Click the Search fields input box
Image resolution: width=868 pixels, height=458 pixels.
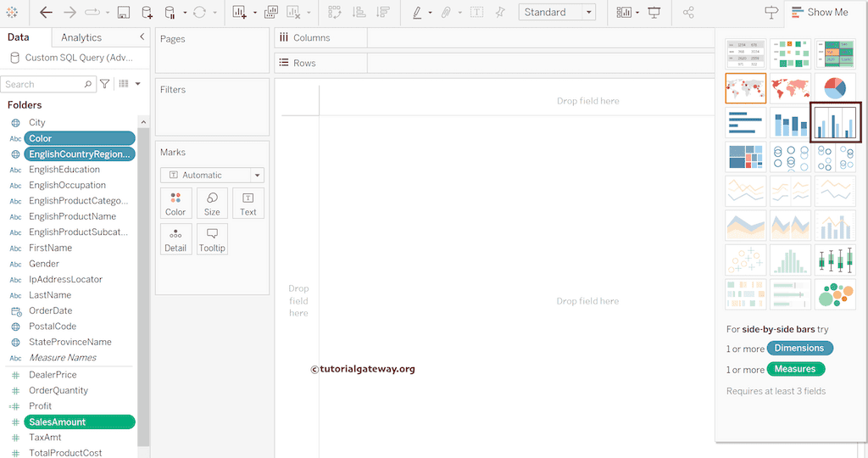coord(42,84)
